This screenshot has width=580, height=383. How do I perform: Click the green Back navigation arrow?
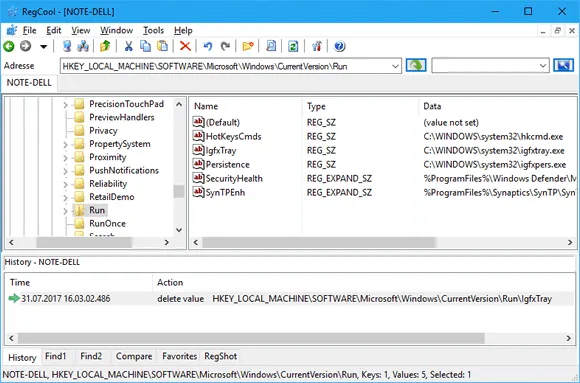9,46
